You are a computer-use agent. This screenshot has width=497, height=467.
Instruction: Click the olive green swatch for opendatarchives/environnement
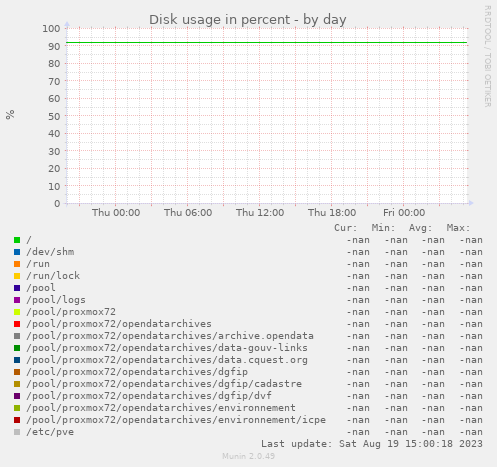click(x=17, y=408)
